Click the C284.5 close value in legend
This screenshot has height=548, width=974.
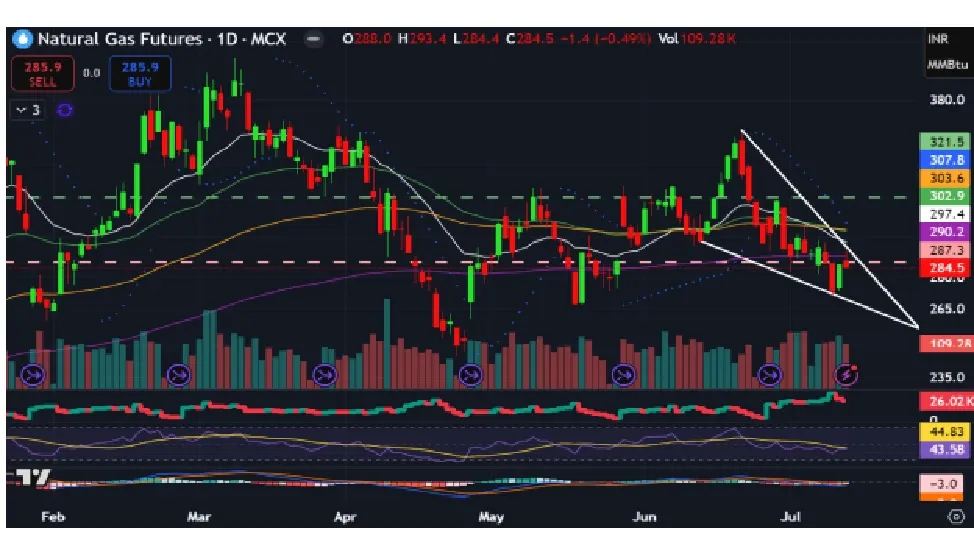(x=529, y=39)
